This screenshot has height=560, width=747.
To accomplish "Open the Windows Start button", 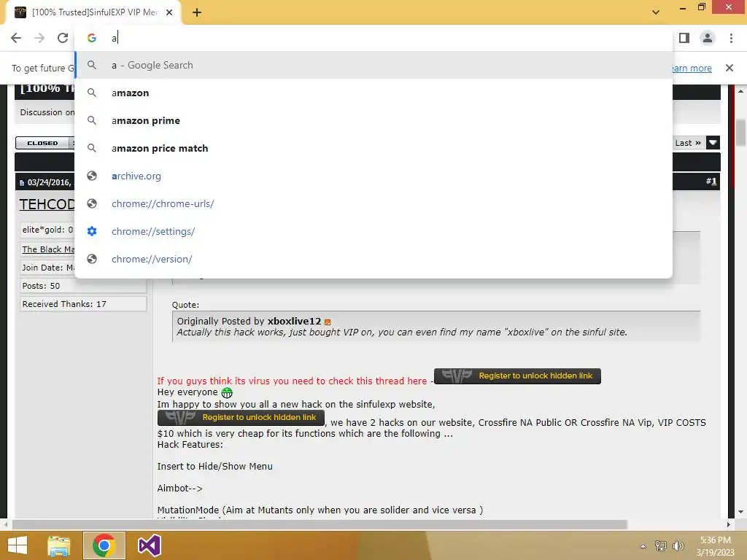I will pyautogui.click(x=18, y=545).
